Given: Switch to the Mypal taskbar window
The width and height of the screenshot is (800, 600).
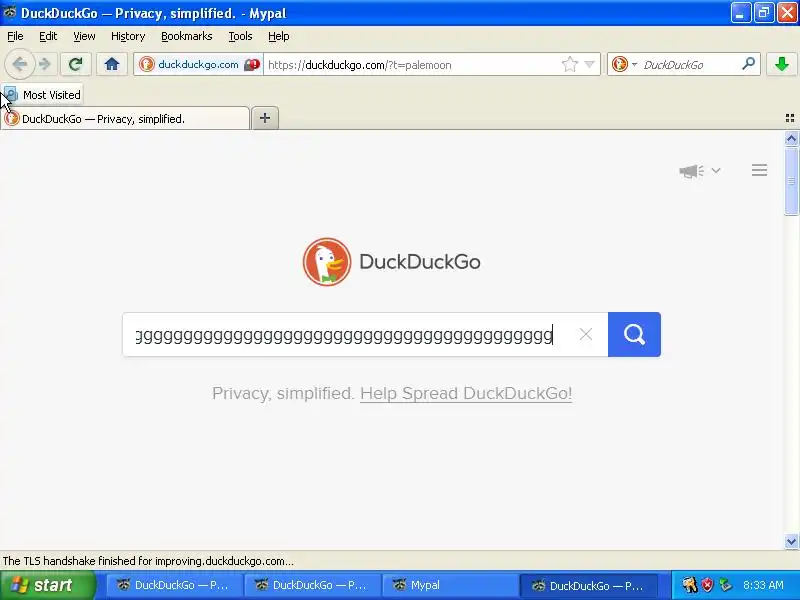Looking at the screenshot, I should tap(449, 585).
